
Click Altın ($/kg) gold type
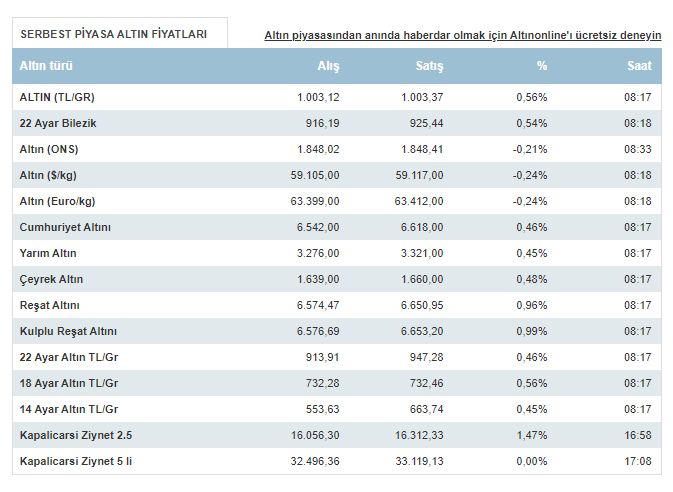(48, 175)
